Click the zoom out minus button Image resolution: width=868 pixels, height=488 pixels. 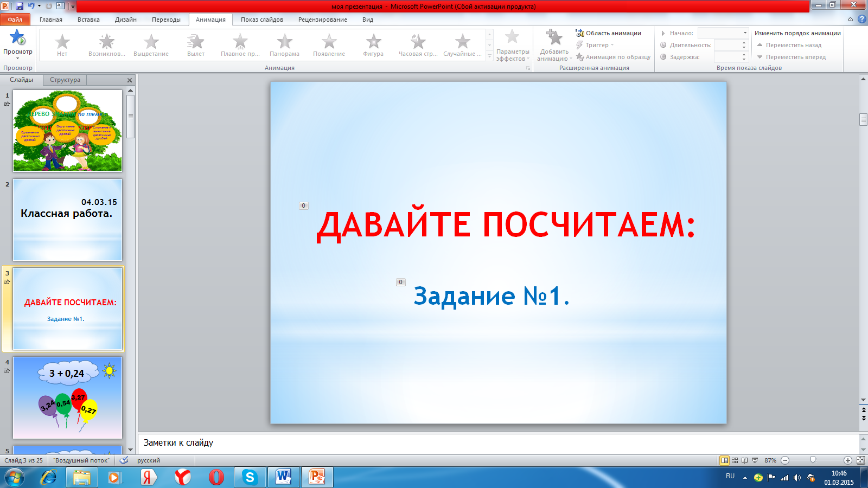click(785, 460)
